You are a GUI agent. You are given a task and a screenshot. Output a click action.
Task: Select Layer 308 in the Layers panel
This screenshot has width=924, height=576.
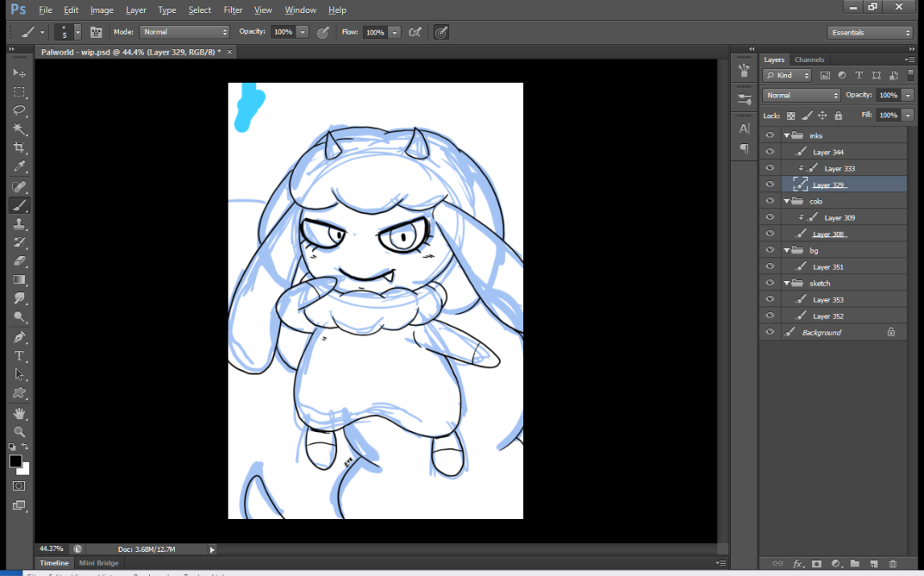point(828,234)
